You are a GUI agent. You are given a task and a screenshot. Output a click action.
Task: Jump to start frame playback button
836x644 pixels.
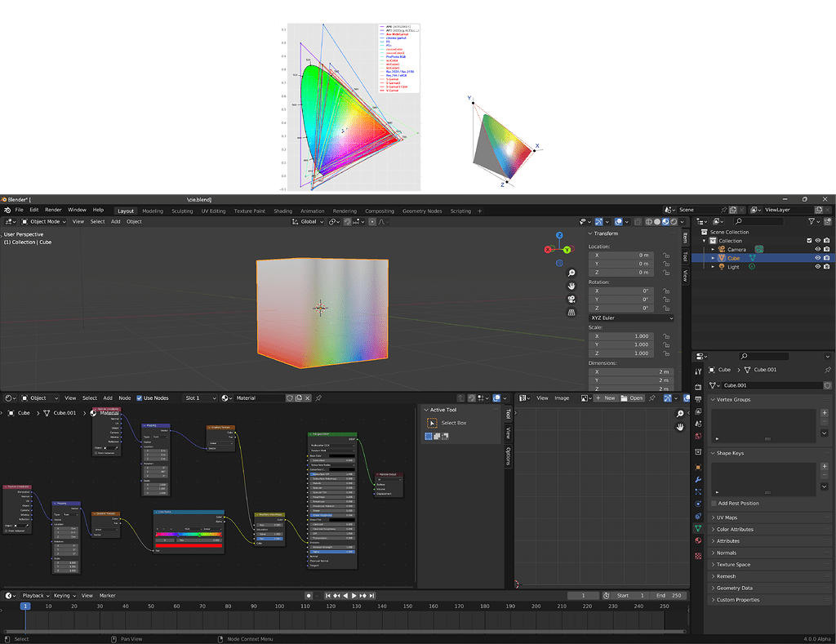pyautogui.click(x=328, y=596)
